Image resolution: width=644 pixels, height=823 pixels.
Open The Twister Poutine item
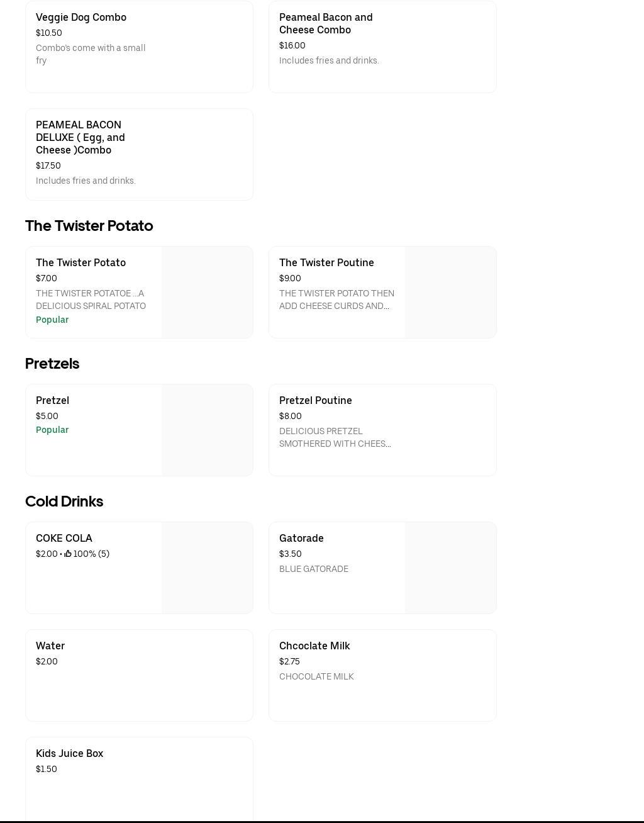[326, 263]
